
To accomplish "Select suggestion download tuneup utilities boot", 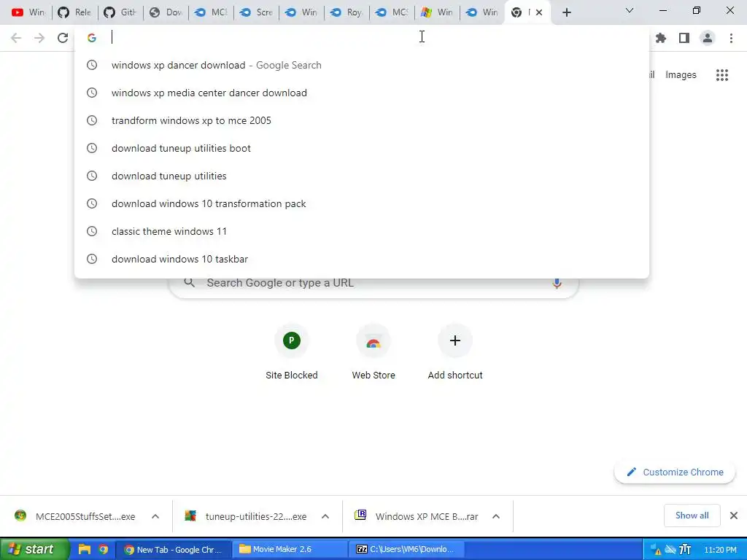I will tap(362, 148).
